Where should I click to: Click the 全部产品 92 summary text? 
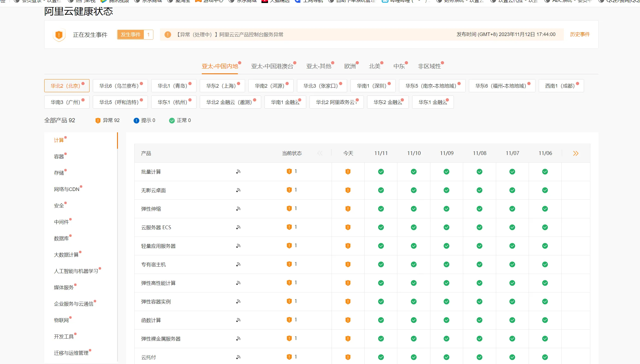pos(59,120)
